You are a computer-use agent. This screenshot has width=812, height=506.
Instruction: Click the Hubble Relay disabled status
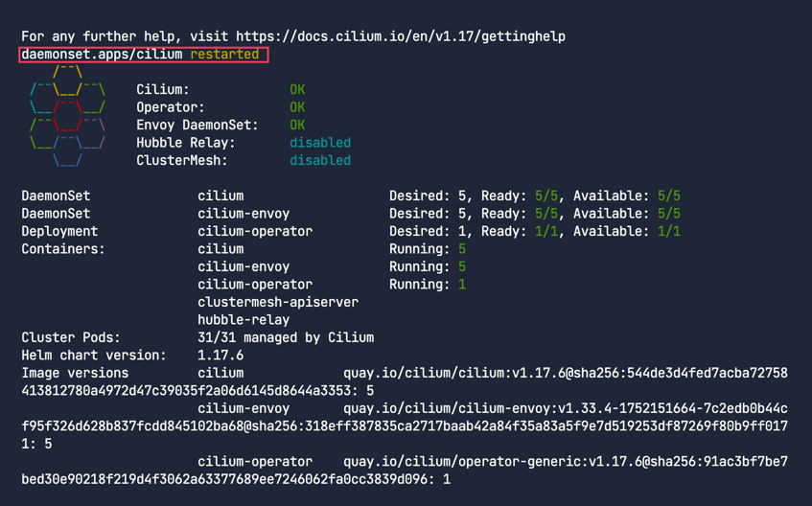320,143
